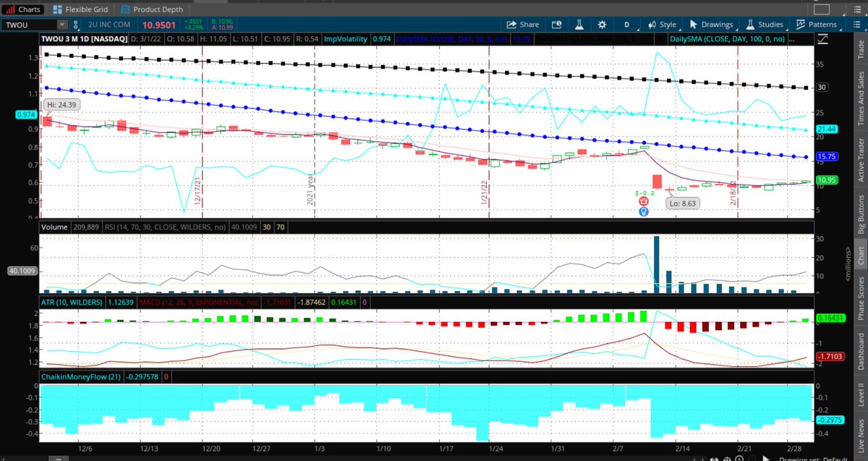Click the Volume study header label

coord(54,227)
